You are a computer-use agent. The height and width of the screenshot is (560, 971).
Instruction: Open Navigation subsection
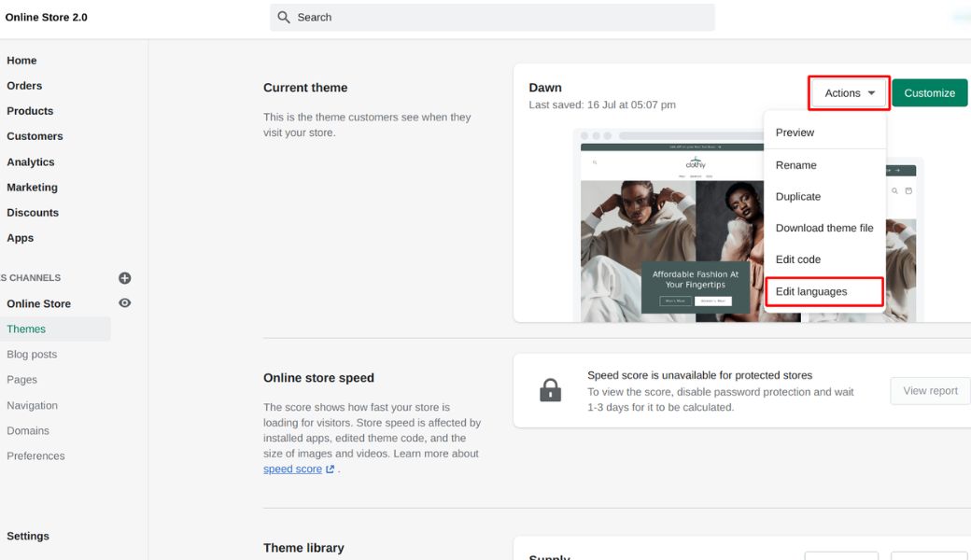[x=32, y=406]
